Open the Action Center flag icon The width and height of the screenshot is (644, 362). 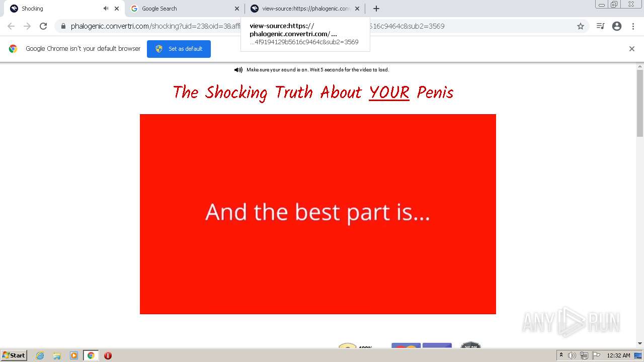pos(596,355)
